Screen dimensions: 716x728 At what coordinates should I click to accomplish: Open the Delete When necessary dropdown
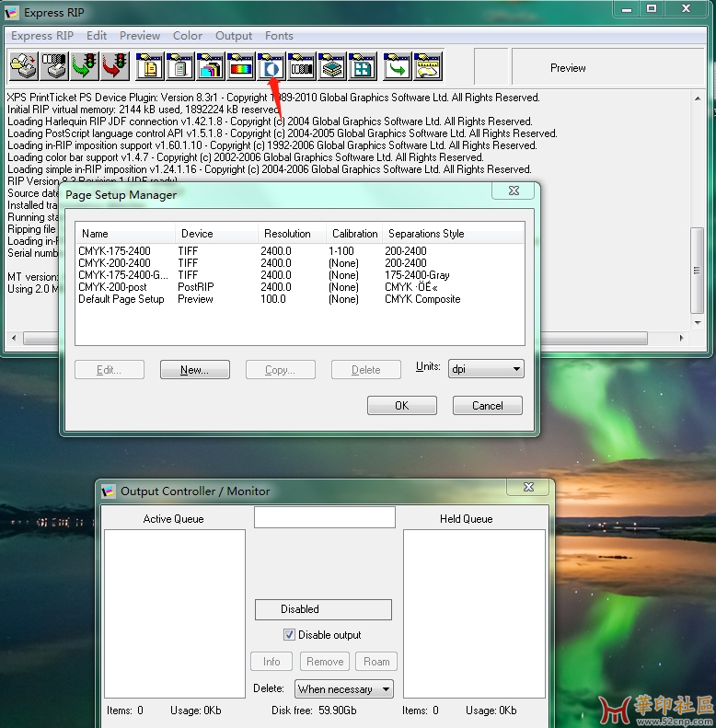(x=343, y=689)
